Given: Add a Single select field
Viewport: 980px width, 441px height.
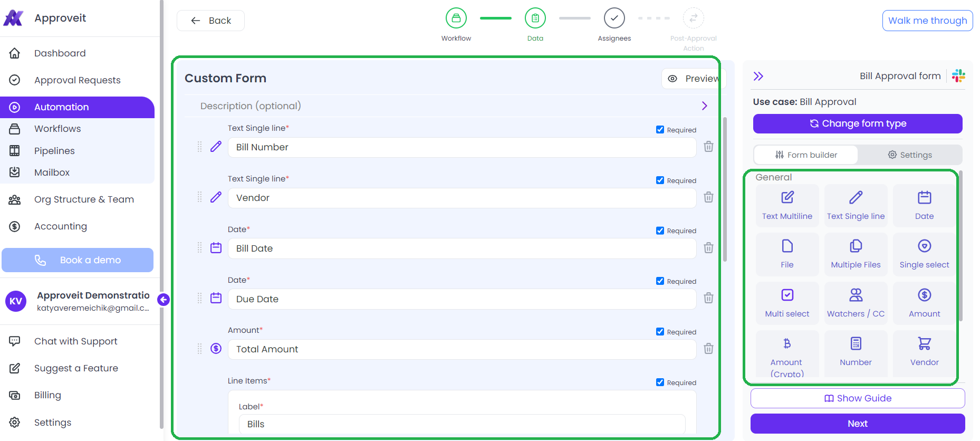Looking at the screenshot, I should [924, 254].
